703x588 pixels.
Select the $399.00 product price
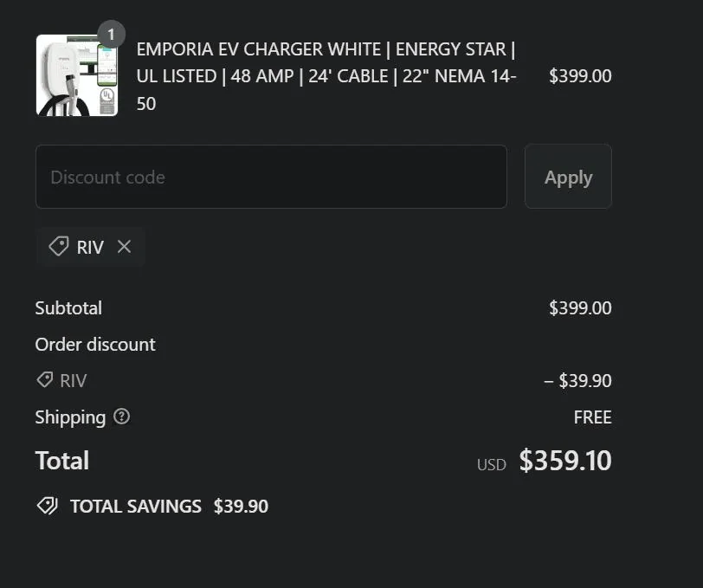click(580, 76)
